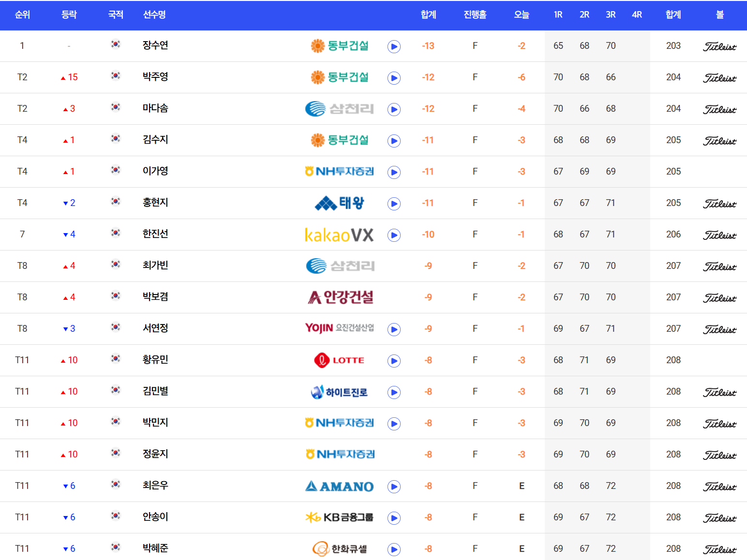Viewport: 747px width, 560px height.
Task: Click the 선수명 column header
Action: click(x=154, y=15)
